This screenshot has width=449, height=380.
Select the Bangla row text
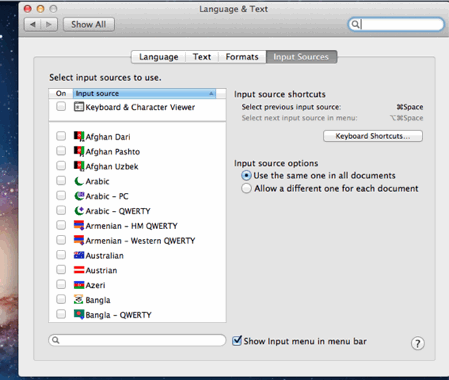(x=98, y=300)
